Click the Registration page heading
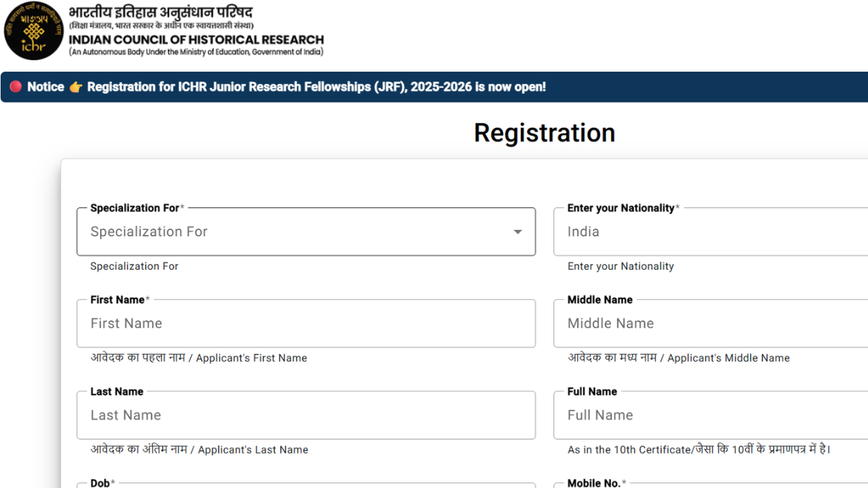 [x=544, y=133]
